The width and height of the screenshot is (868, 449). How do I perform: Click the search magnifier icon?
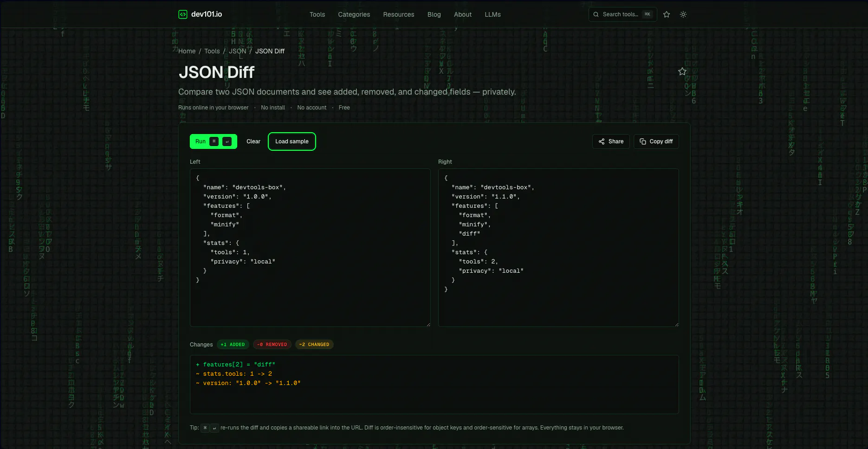coord(596,14)
